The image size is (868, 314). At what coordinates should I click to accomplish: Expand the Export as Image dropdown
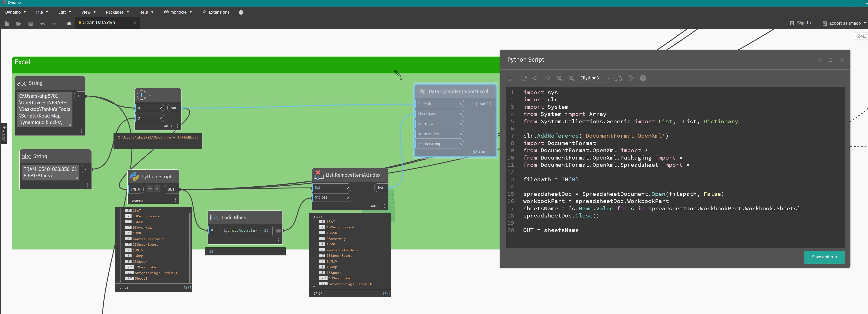[x=865, y=23]
